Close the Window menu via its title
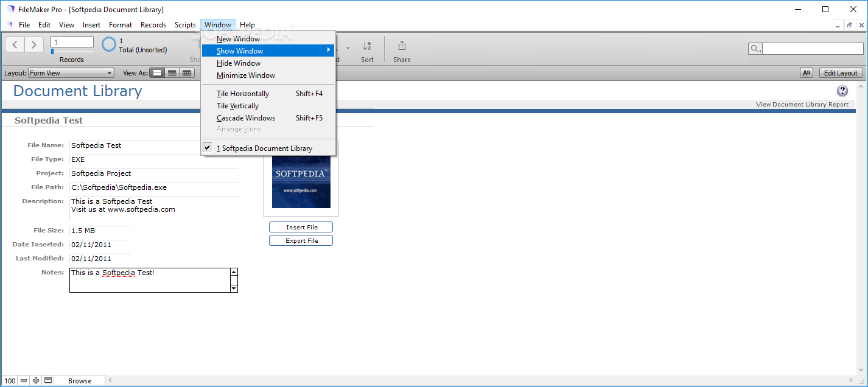Image resolution: width=868 pixels, height=387 pixels. click(x=218, y=25)
